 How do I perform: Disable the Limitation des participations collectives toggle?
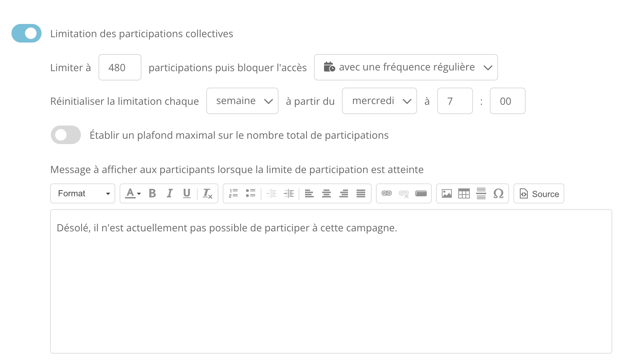tap(26, 33)
